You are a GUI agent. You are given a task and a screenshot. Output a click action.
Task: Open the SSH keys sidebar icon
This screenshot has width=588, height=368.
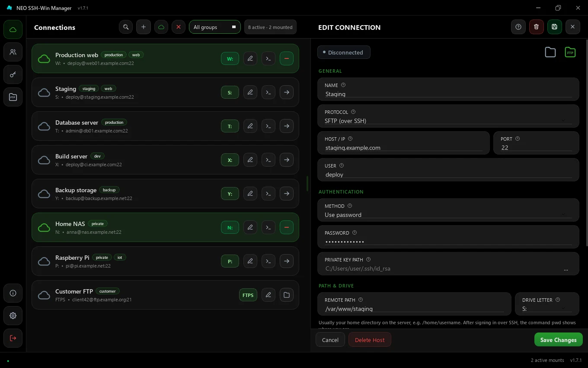[13, 75]
